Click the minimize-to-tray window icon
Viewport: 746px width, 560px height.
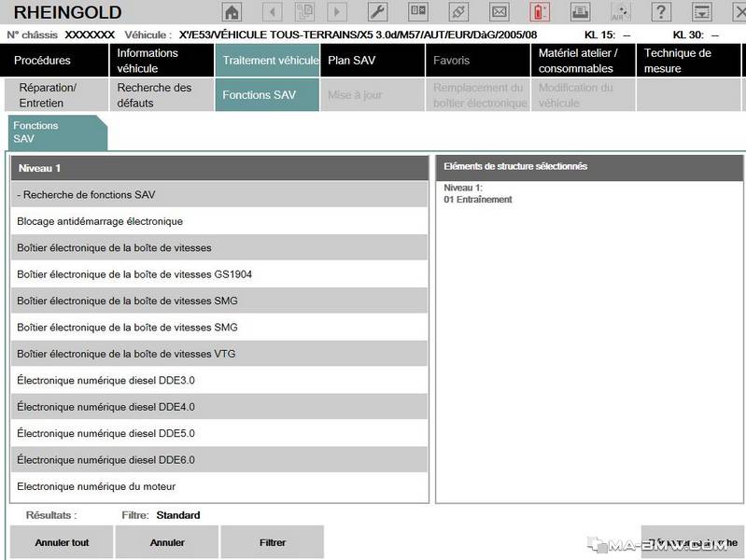pos(702,12)
